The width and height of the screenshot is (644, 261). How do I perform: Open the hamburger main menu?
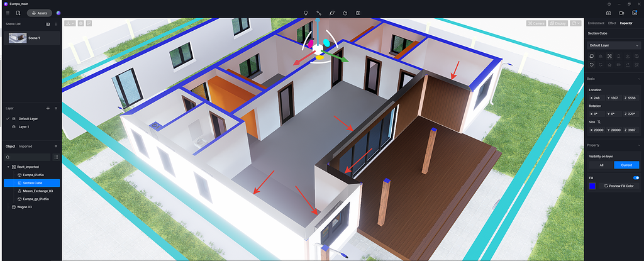coord(8,13)
